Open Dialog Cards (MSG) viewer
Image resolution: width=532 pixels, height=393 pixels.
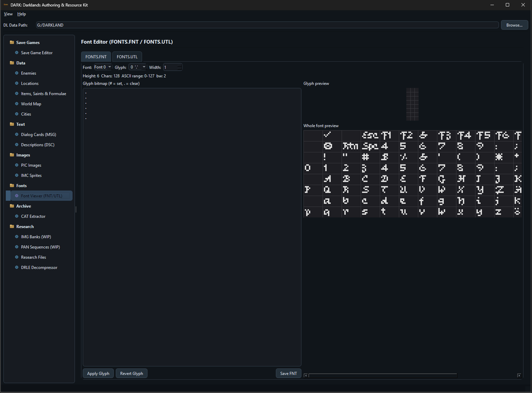click(x=38, y=135)
